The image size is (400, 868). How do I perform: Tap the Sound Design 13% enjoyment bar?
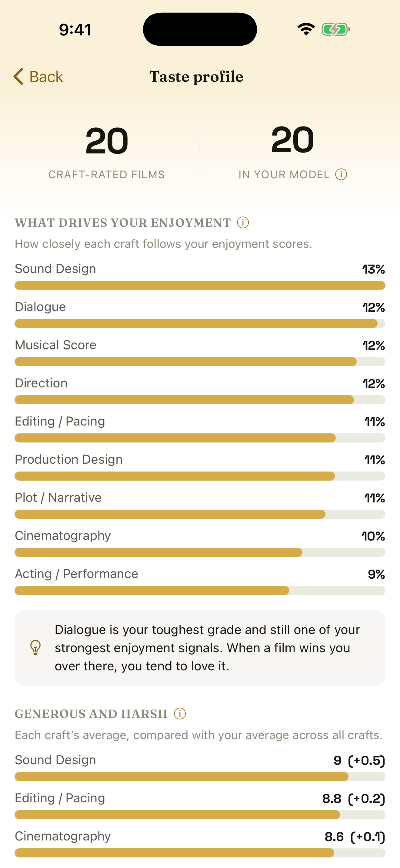click(200, 285)
